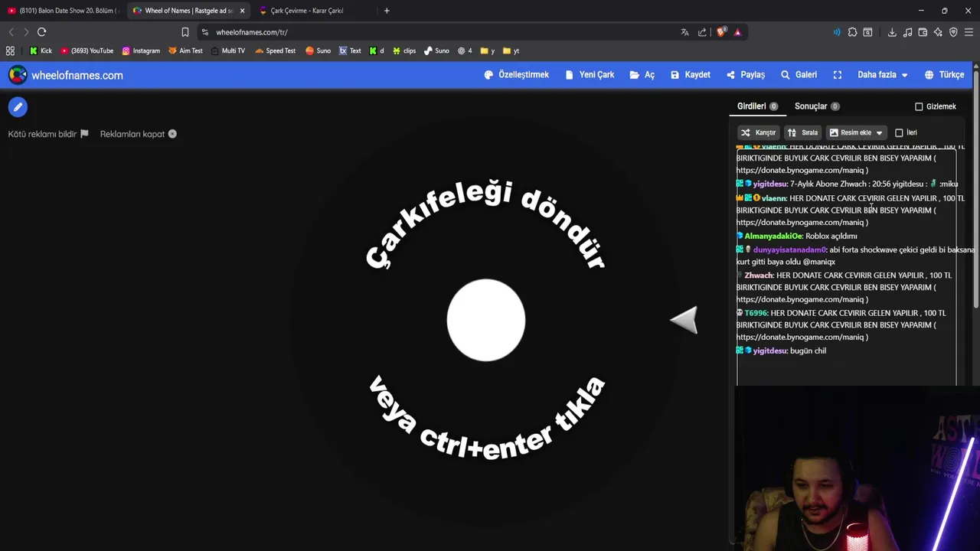Toggle the İleri checkbox
The image size is (980, 551).
[899, 132]
